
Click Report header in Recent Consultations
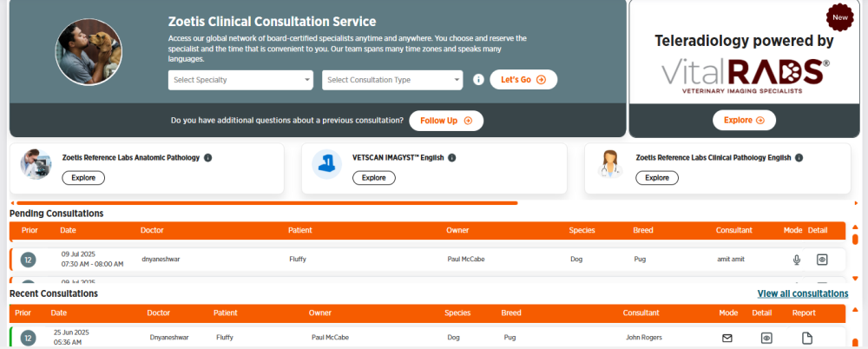[804, 313]
